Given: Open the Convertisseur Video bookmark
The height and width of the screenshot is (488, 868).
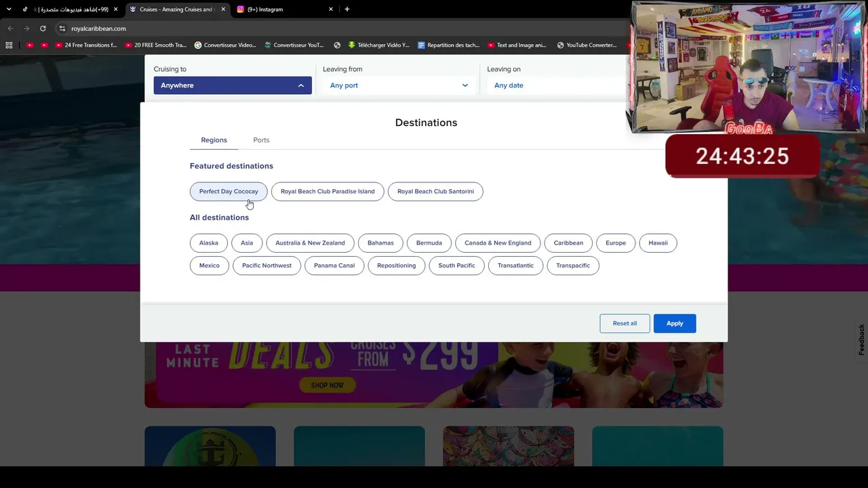Looking at the screenshot, I should (x=225, y=45).
